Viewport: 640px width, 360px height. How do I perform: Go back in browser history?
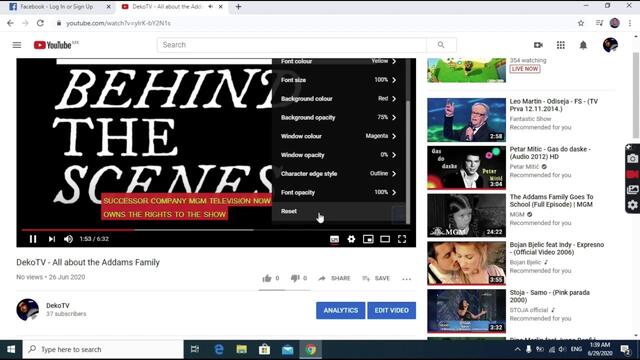pos(10,23)
